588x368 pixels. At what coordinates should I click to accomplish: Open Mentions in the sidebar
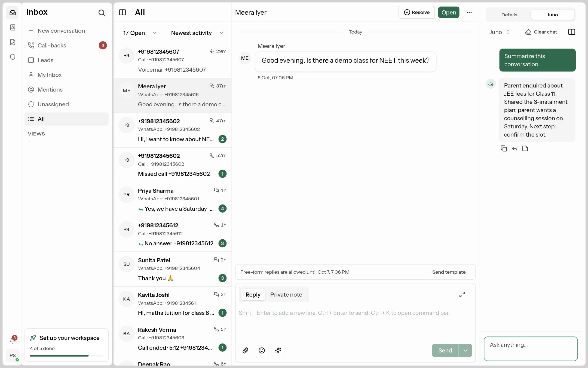point(66,90)
